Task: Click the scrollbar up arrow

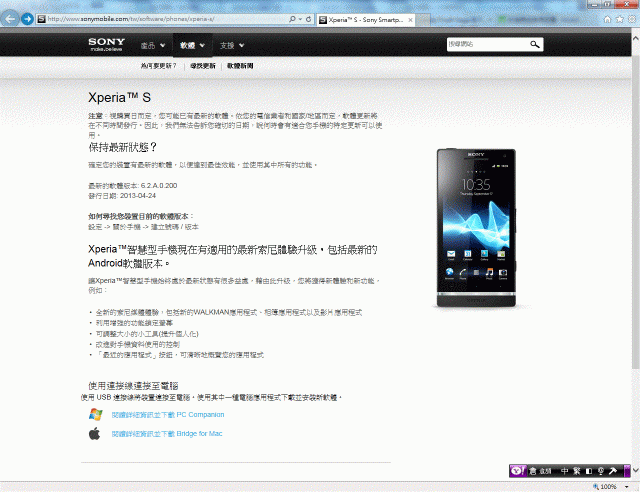Action: pyautogui.click(x=636, y=38)
